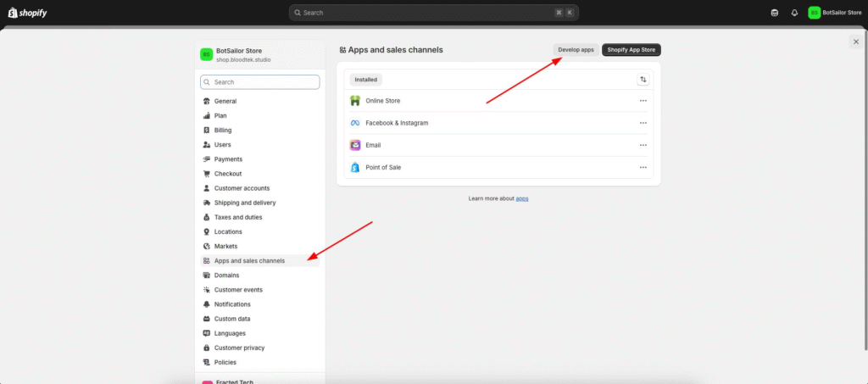Open more options for Facebook & Instagram
Viewport: 868px width, 384px height.
point(643,123)
